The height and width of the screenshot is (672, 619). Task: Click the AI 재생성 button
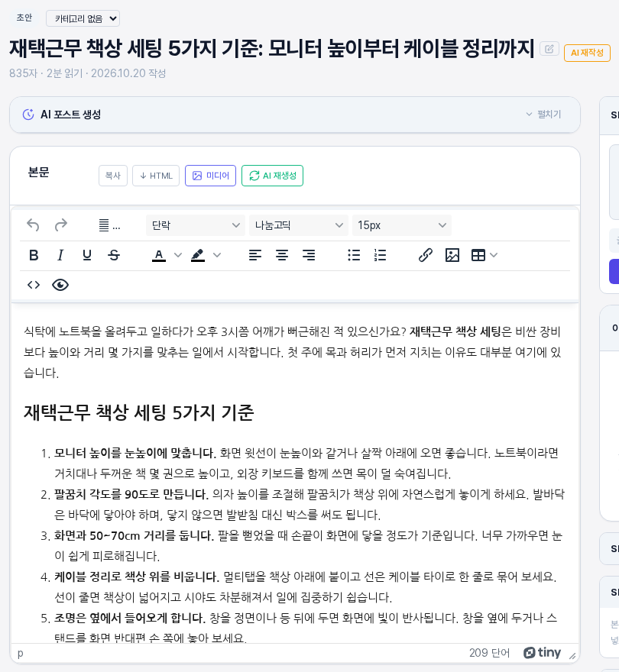(272, 176)
